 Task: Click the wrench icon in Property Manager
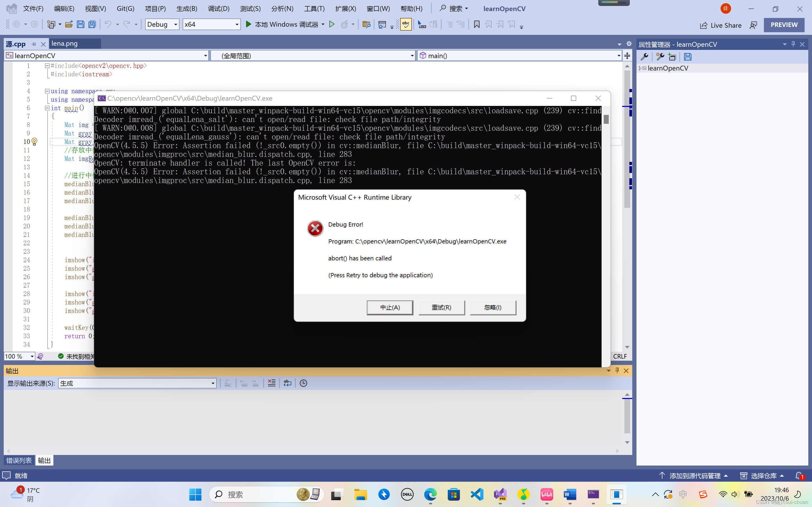[x=644, y=57]
